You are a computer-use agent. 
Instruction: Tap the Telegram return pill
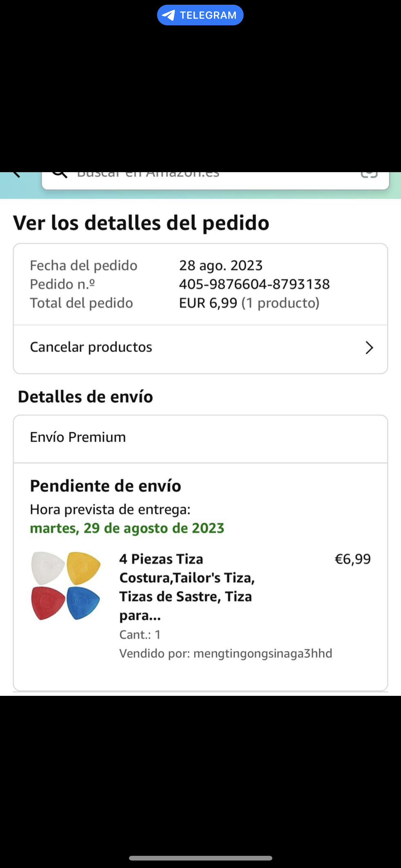[x=200, y=15]
